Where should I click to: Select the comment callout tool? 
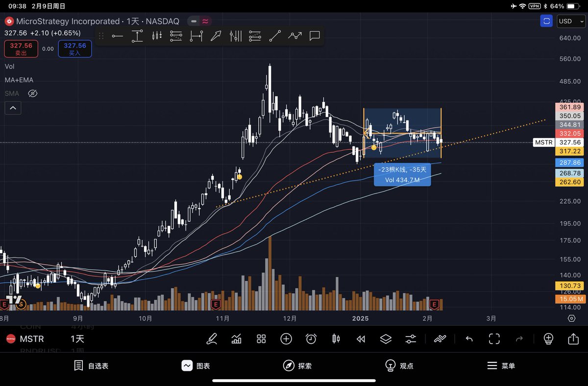point(315,36)
